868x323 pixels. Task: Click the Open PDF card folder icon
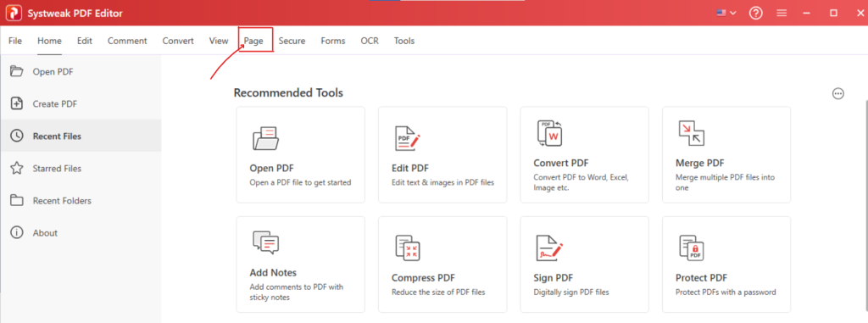(265, 138)
